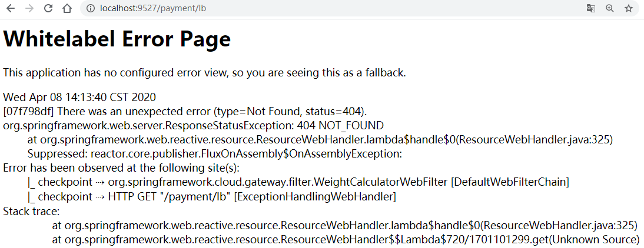View site information for localhost
This screenshot has width=644, height=248.
pyautogui.click(x=91, y=8)
